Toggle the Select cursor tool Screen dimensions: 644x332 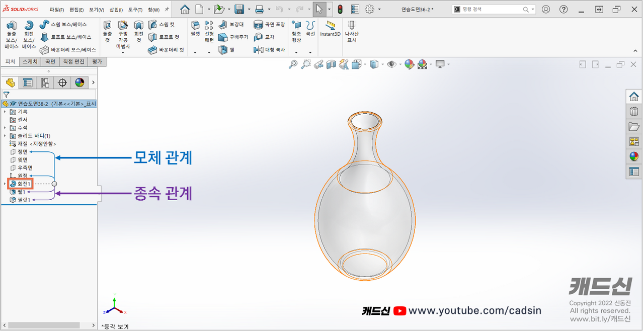[319, 9]
